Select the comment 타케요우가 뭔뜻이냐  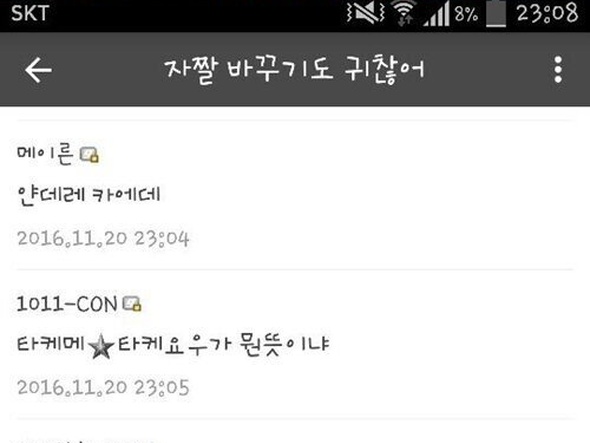[224, 344]
